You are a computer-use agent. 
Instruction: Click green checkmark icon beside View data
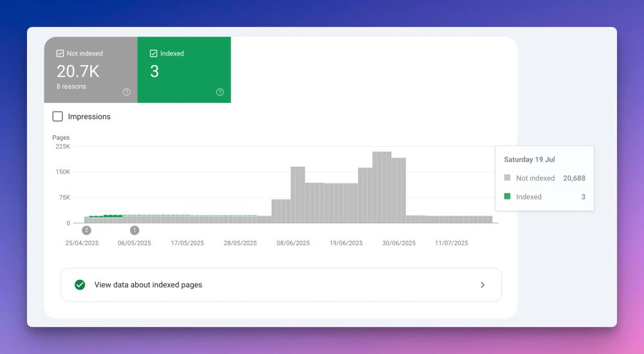click(x=80, y=284)
